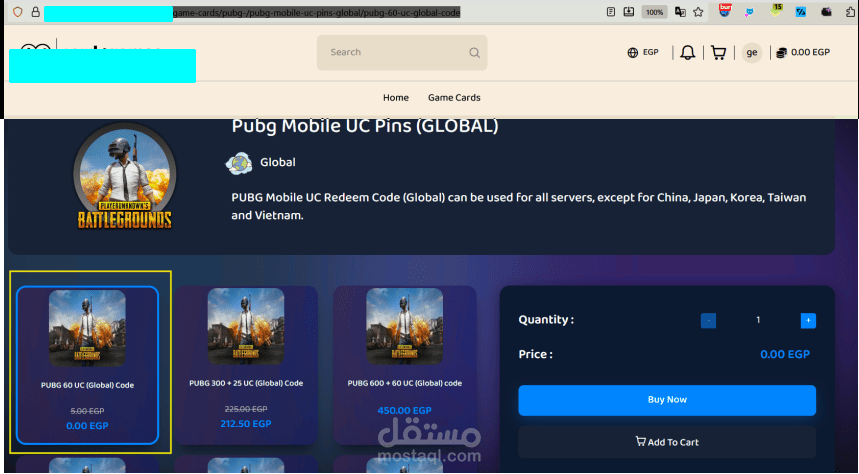Bookmark page with the star icon
The height and width of the screenshot is (474, 859).
tap(698, 12)
